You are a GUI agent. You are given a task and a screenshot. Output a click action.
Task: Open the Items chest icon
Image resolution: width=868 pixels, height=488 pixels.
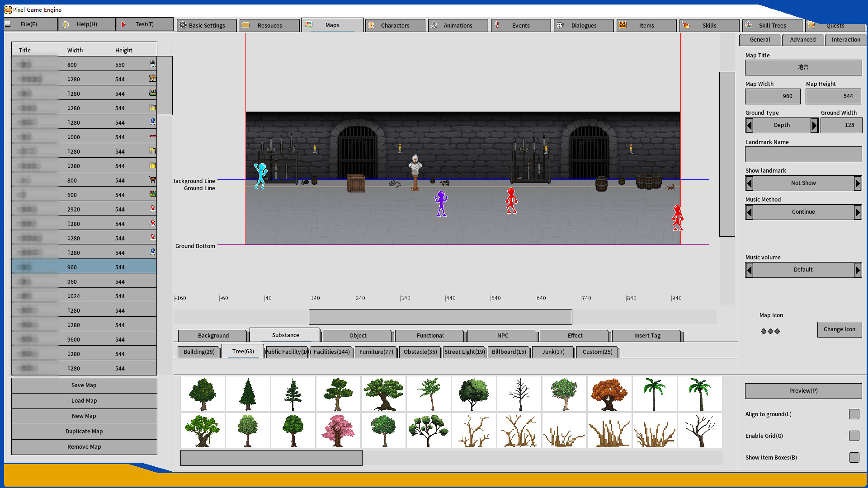pos(623,25)
